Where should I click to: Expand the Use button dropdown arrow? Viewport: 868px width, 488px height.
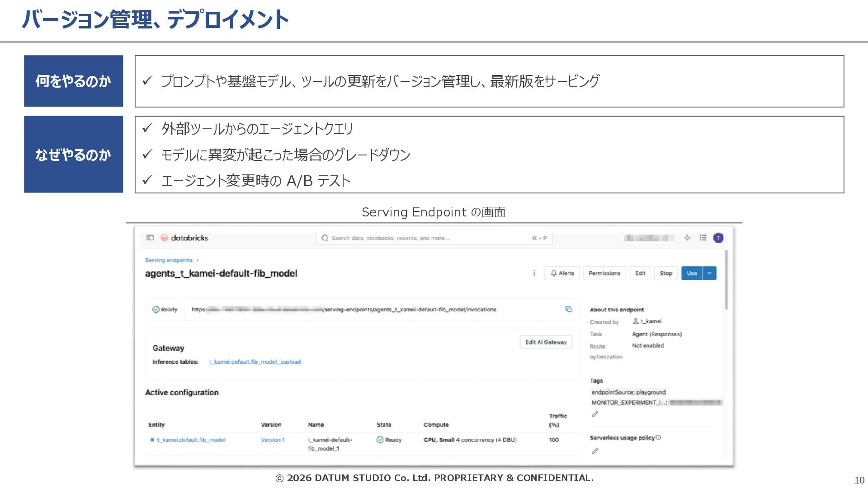709,273
